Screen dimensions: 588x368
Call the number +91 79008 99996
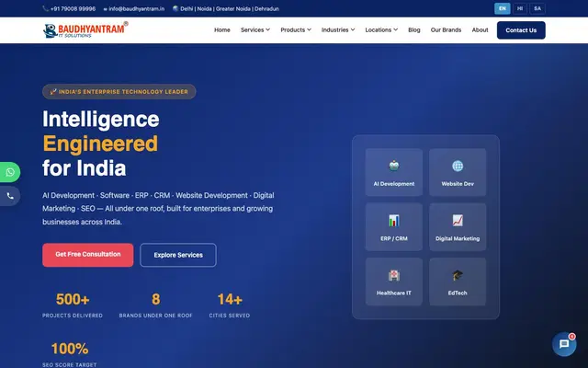pos(73,8)
